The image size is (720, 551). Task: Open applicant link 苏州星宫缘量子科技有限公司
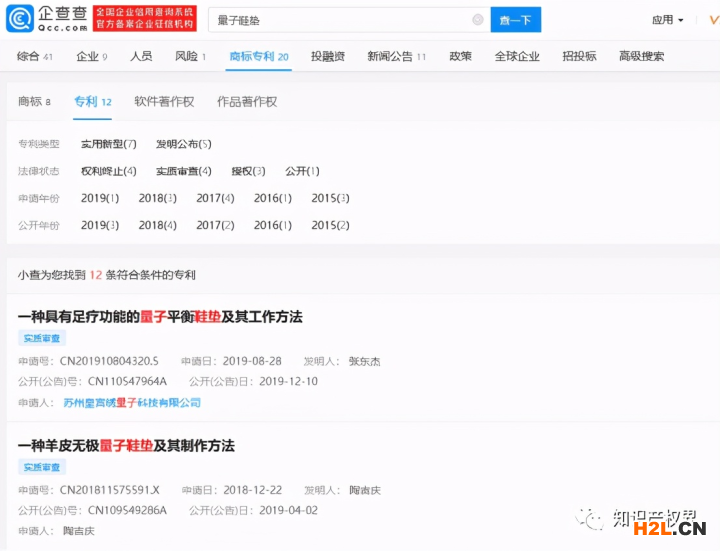[131, 403]
